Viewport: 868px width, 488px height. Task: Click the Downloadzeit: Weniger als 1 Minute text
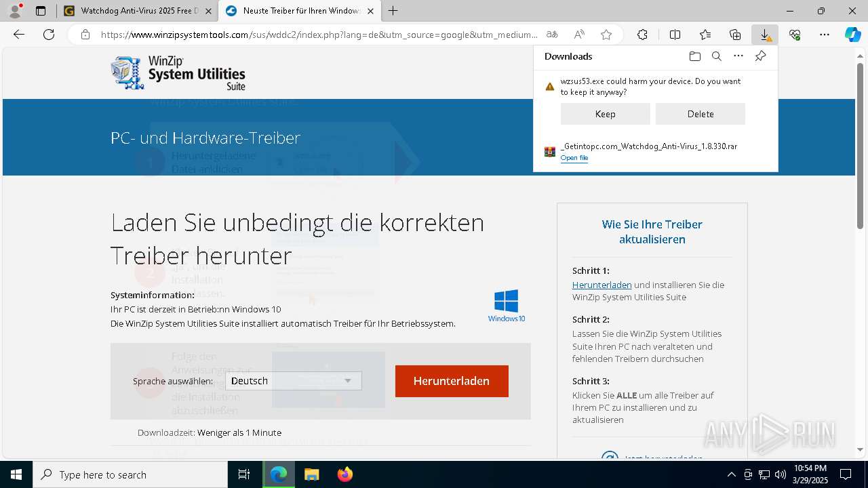(x=209, y=432)
